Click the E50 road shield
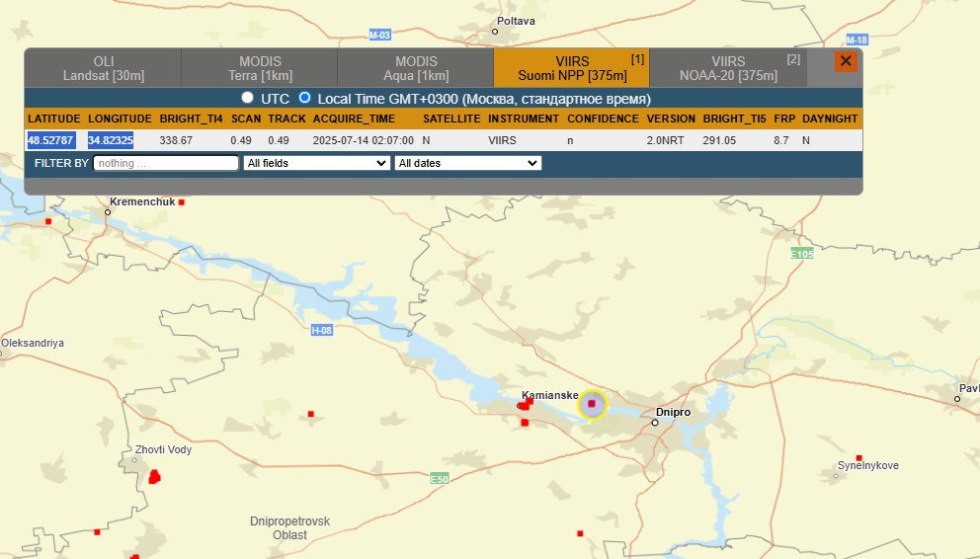The height and width of the screenshot is (559, 980). pos(440,479)
